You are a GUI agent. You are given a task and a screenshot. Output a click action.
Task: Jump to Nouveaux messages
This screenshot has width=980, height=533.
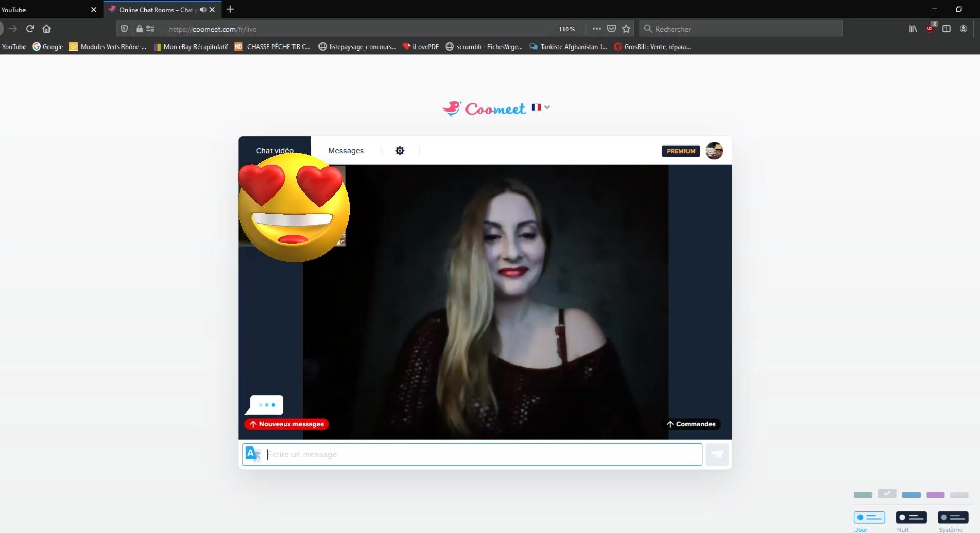[286, 424]
